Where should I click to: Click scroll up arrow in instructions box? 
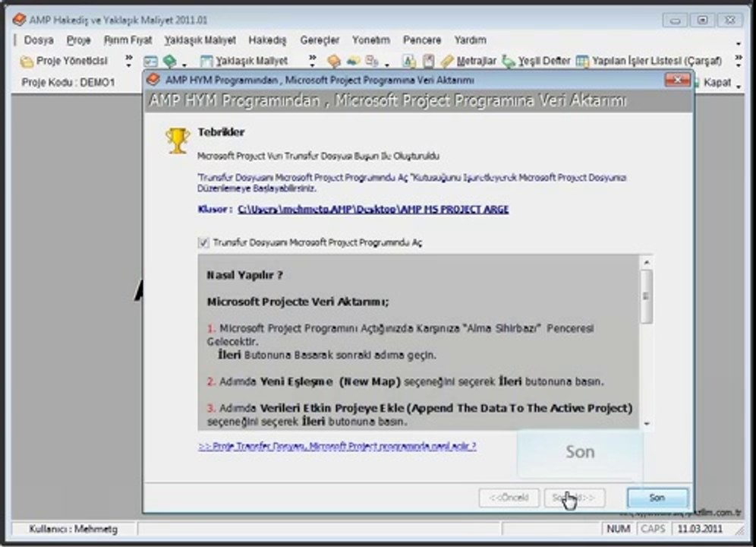pos(647,262)
